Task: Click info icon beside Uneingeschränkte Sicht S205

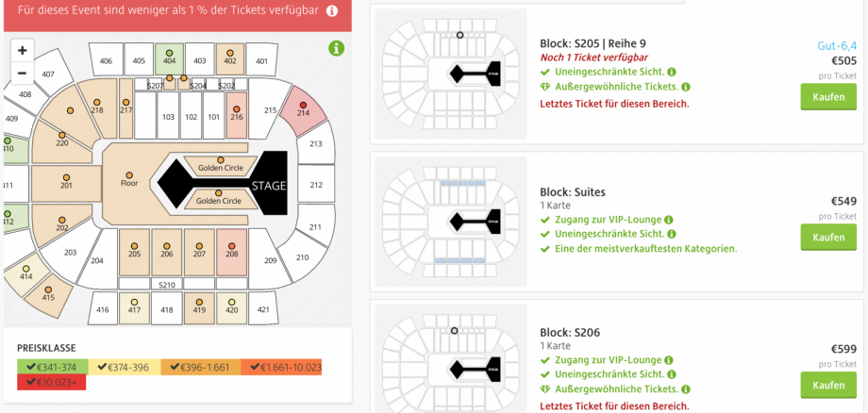Action: [x=671, y=72]
